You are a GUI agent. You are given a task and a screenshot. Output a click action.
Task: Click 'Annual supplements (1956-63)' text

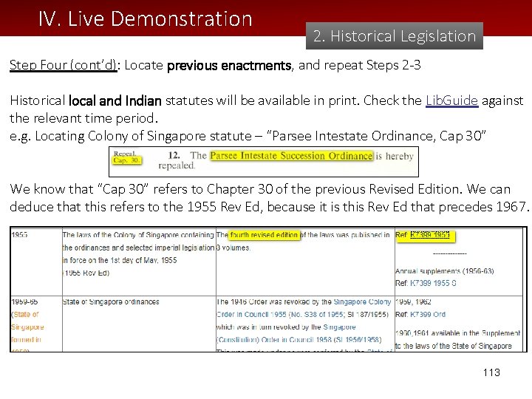[x=445, y=271]
